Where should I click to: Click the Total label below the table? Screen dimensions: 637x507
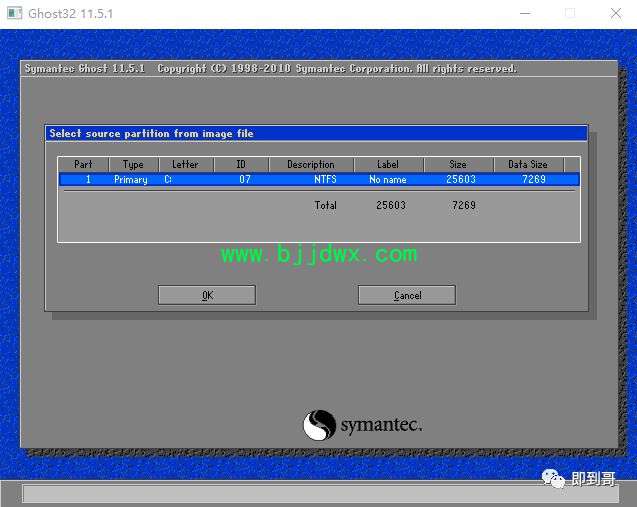(x=325, y=205)
